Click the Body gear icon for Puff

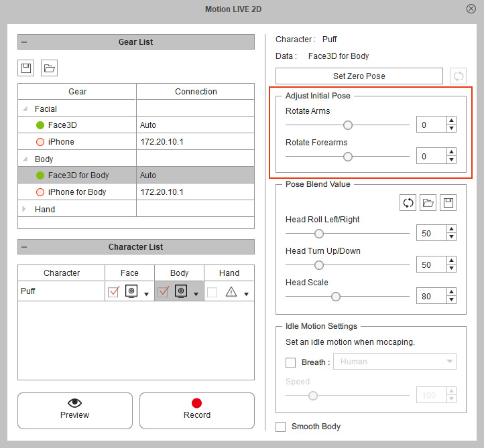(x=181, y=292)
